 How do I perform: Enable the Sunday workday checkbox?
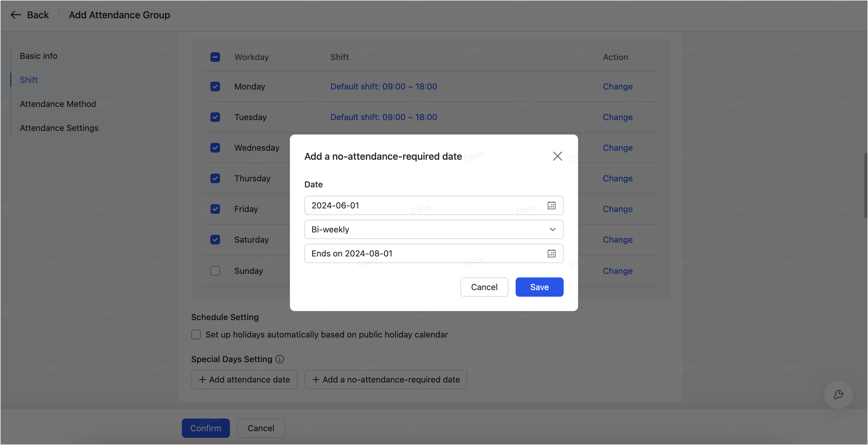pos(215,271)
